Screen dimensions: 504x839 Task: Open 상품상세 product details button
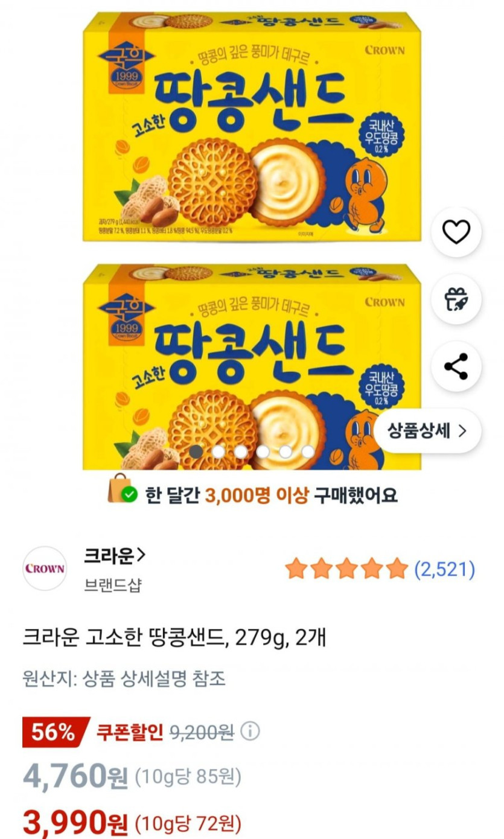point(427,431)
